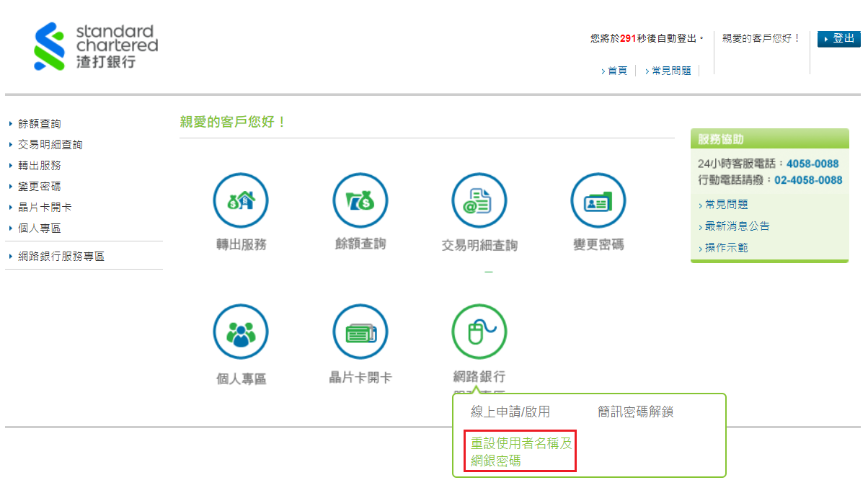The image size is (868, 493).
Task: Click the 個人專區 label under icon
Action: 242,379
